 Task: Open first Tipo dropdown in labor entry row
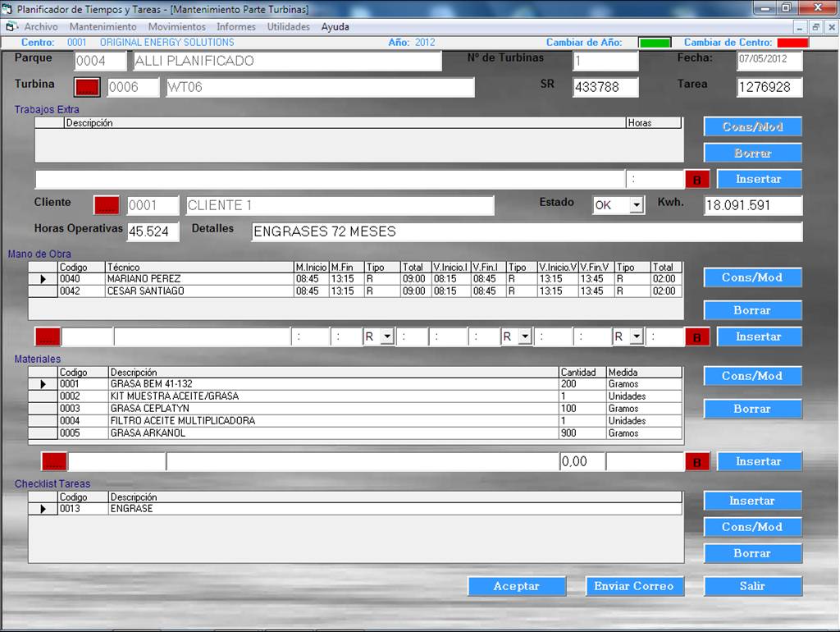(x=387, y=337)
